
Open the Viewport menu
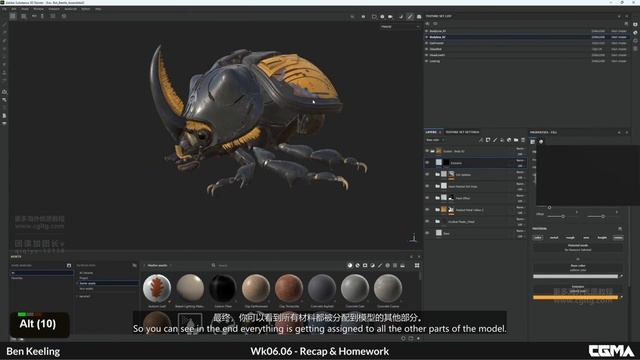pos(54,9)
